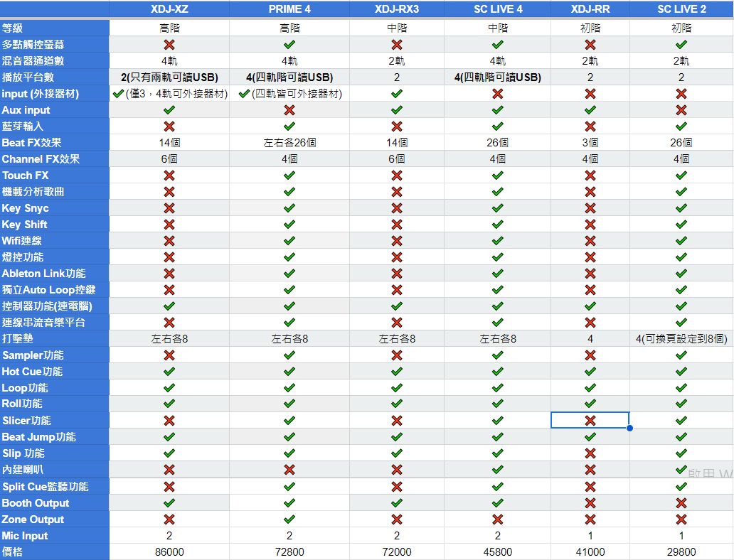This screenshot has width=734, height=560.
Task: Click the green check for XDJ-RX3 Roll功能
Action: (x=396, y=403)
